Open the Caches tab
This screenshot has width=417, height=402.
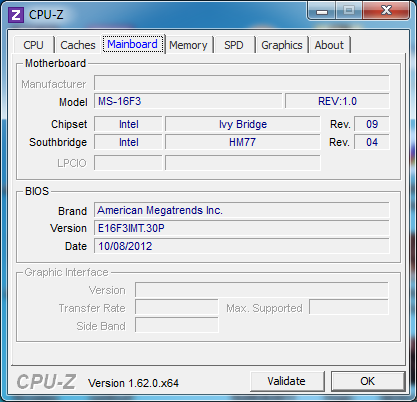(x=78, y=45)
